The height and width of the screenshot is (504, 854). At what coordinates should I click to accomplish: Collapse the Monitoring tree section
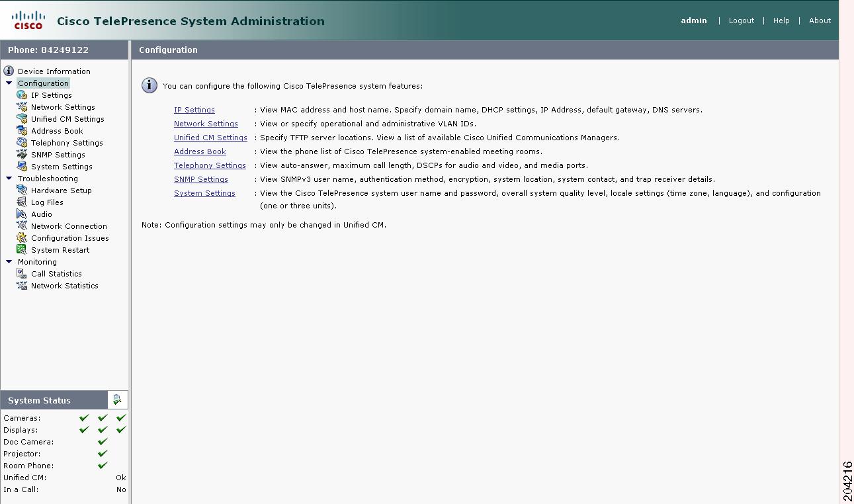point(9,262)
